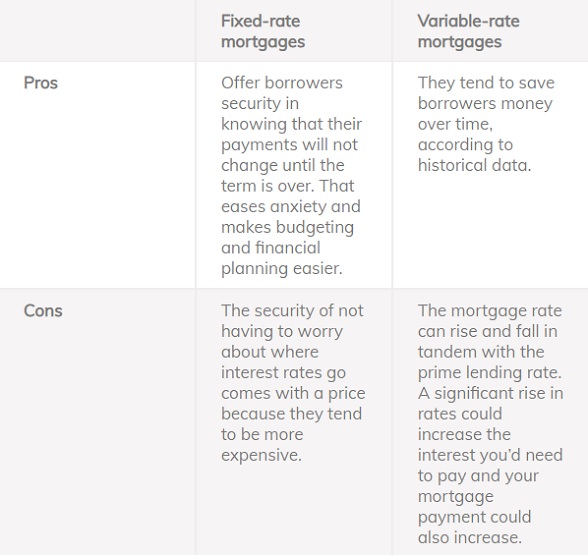588x555 pixels.
Task: Click 'planning easier.' in the pros cell
Action: tap(282, 268)
